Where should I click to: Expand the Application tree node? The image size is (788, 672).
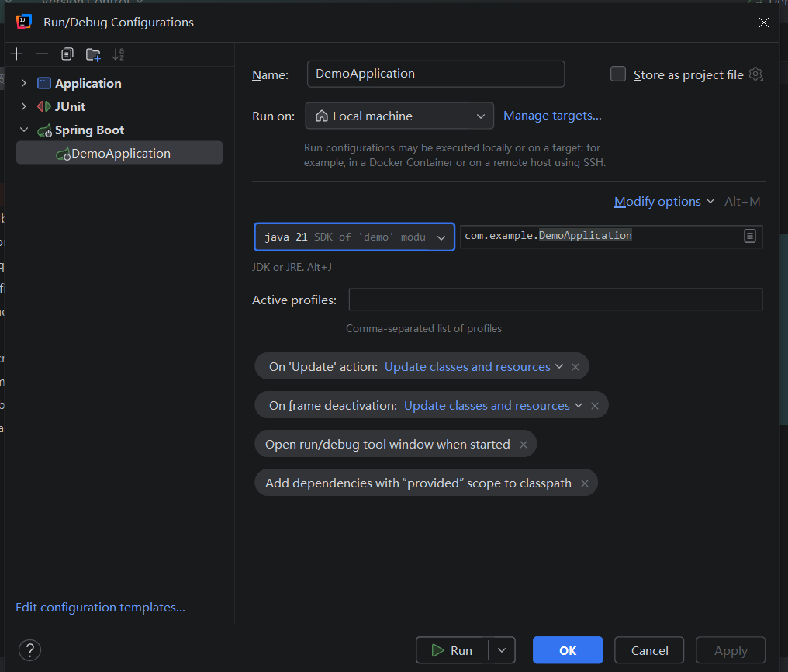pyautogui.click(x=24, y=84)
